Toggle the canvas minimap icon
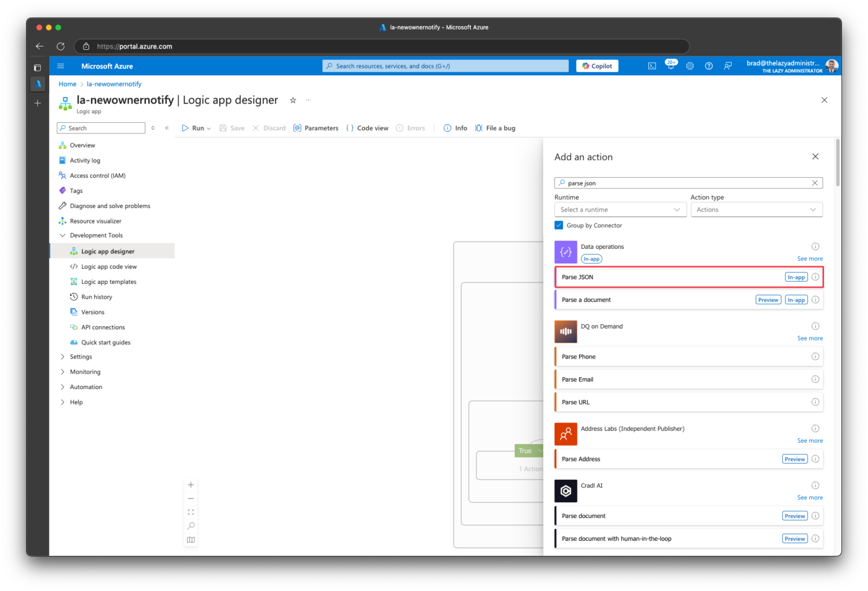This screenshot has height=591, width=868. tap(191, 540)
